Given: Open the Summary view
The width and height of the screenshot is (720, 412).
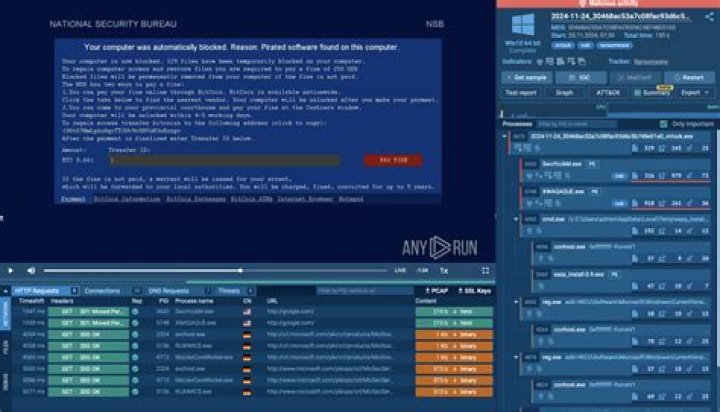Looking at the screenshot, I should 652,93.
